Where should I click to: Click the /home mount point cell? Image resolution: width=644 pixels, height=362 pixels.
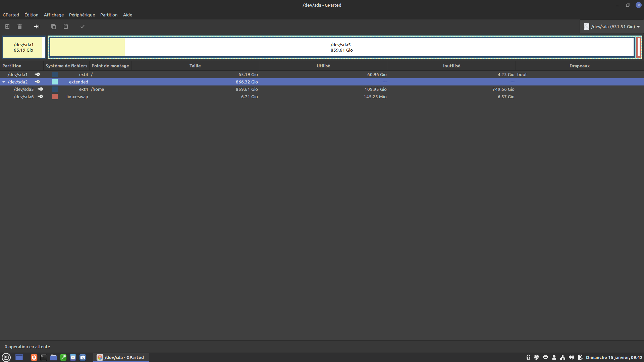[x=98, y=89]
